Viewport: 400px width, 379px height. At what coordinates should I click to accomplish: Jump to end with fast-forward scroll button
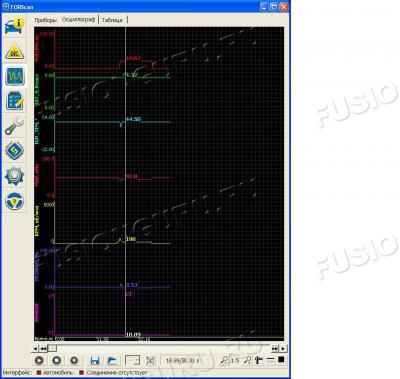[275, 348]
